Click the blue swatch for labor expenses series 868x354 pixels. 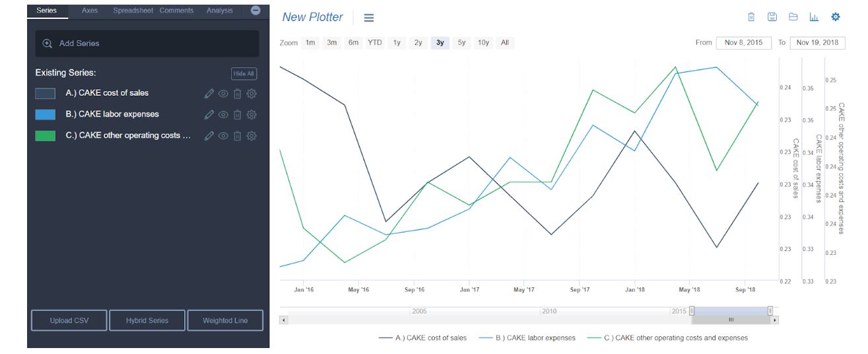click(x=45, y=115)
